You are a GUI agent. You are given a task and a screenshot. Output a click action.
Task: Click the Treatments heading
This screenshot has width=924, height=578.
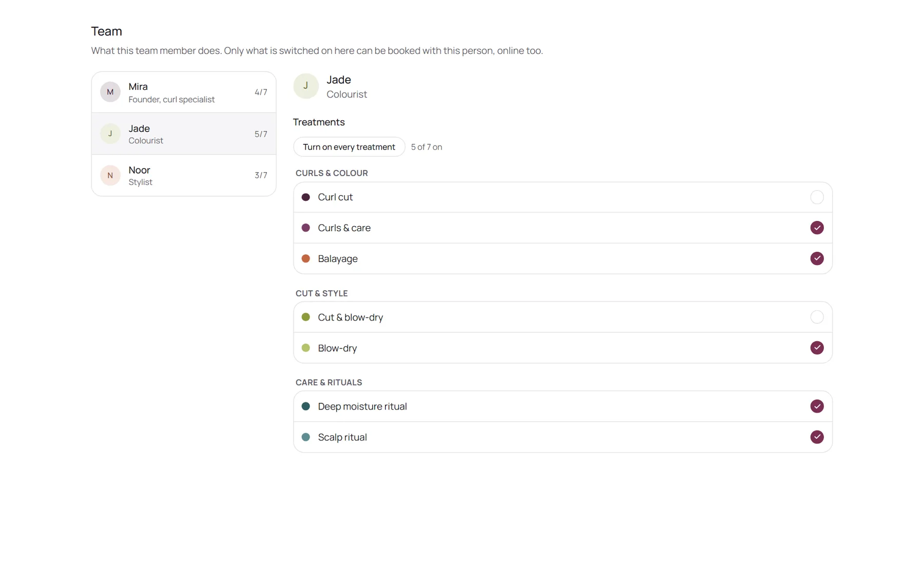pos(319,122)
